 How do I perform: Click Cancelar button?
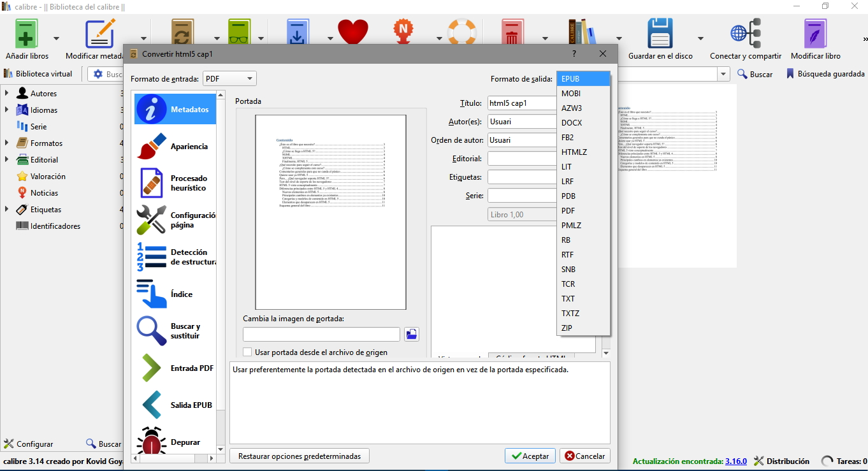(x=585, y=456)
